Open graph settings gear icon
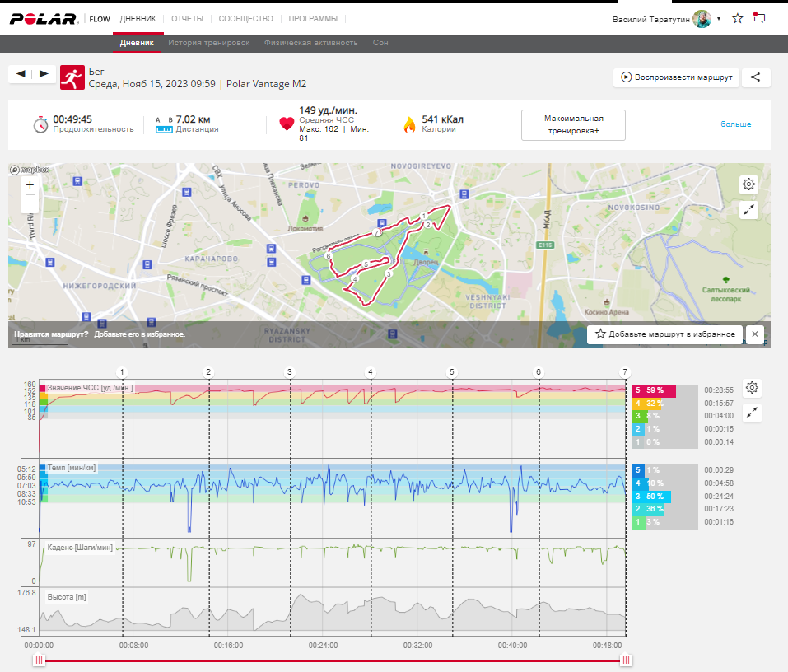Screen dimensions: 788x672 pos(752,388)
